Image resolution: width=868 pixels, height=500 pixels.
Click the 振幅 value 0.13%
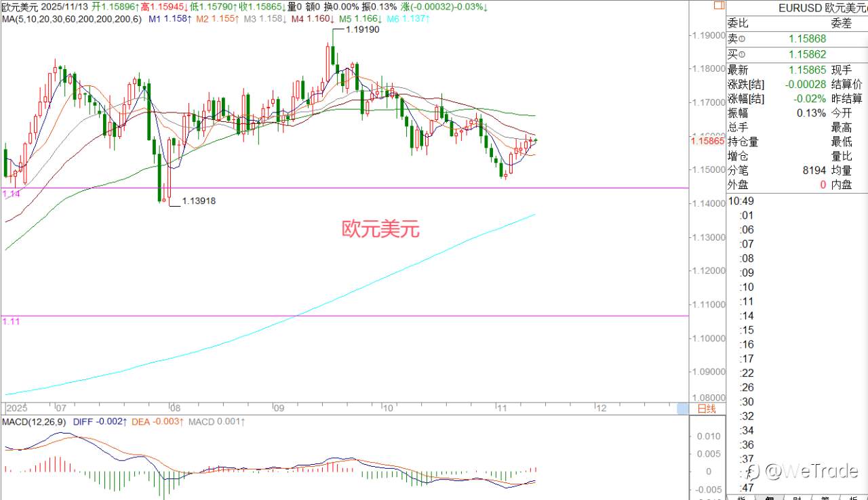(812, 113)
